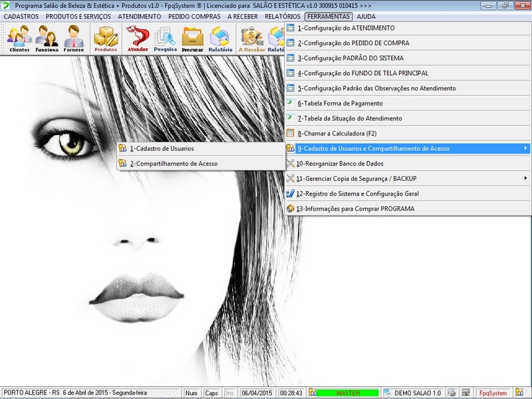This screenshot has width=532, height=399.
Task: Click the app logo in title bar
Action: 6,5
